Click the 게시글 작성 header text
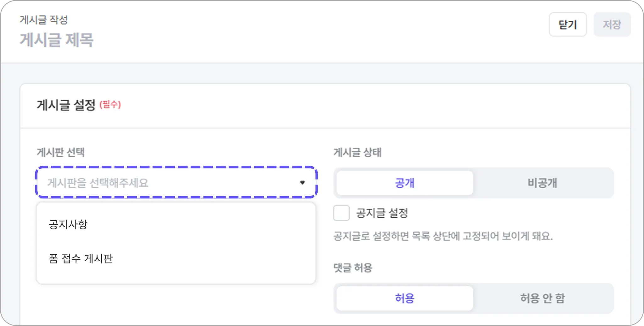The width and height of the screenshot is (644, 326). click(44, 20)
